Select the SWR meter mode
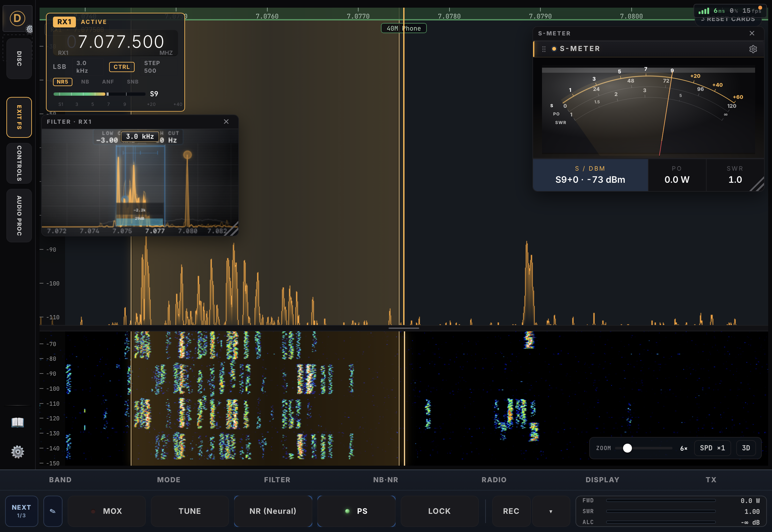The width and height of the screenshot is (772, 532). click(735, 175)
